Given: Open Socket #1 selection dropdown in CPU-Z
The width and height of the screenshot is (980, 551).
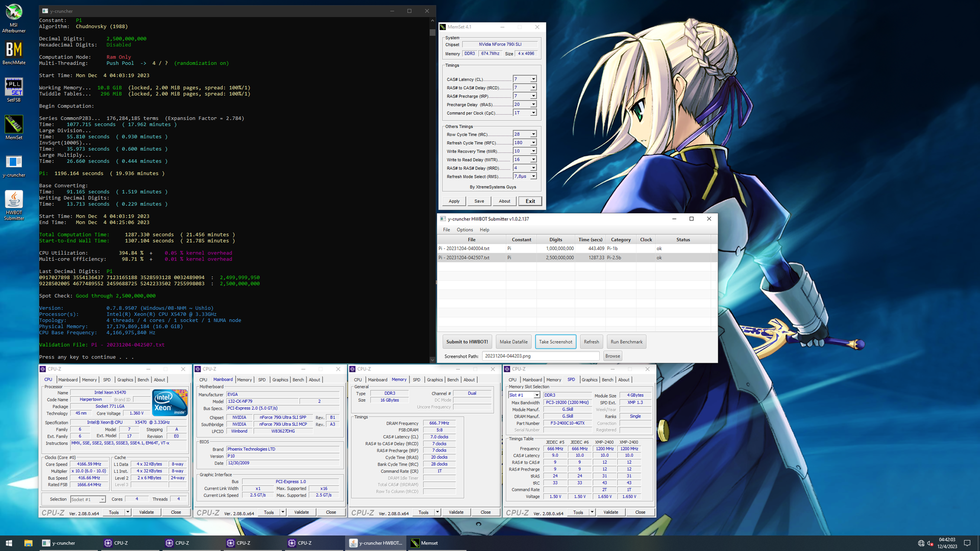Looking at the screenshot, I should 102,499.
